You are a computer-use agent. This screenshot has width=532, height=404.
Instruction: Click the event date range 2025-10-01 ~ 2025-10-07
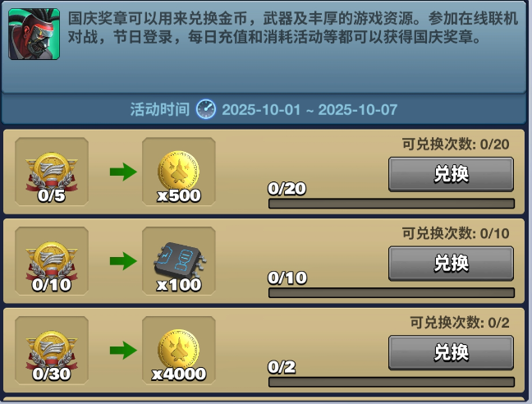310,109
